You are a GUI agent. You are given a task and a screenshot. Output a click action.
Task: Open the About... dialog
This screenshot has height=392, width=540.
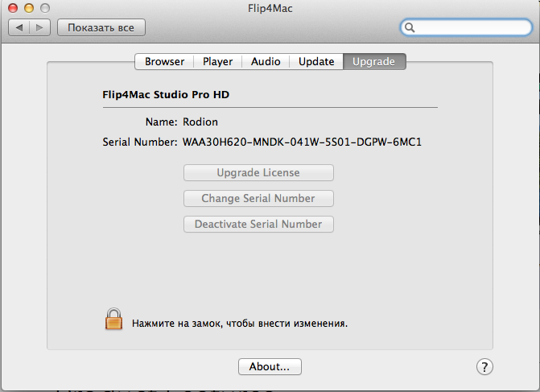point(270,366)
